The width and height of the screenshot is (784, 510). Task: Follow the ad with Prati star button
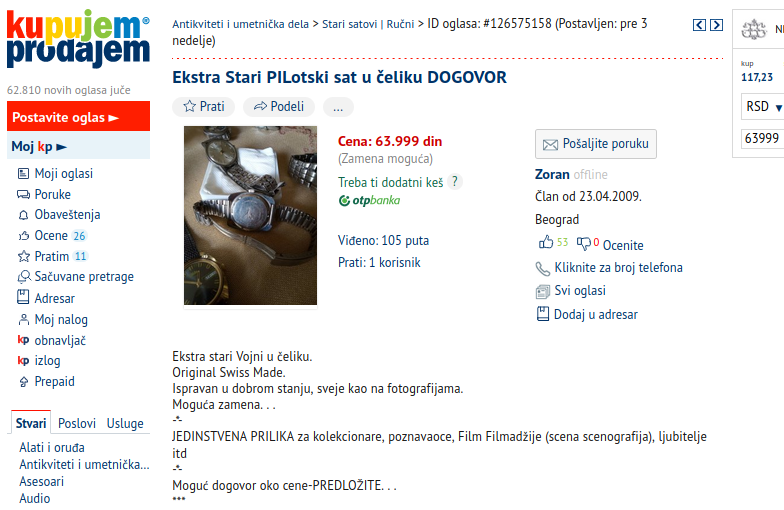tap(204, 106)
